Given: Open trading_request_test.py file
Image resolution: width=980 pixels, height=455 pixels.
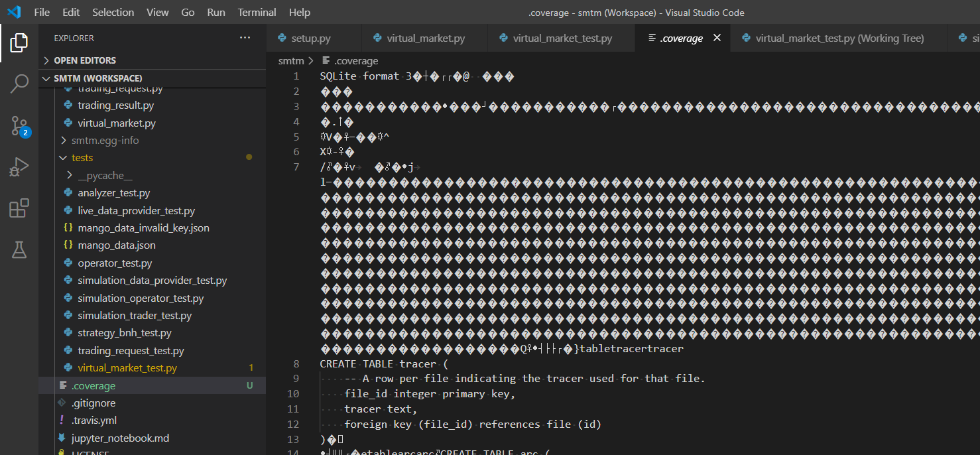Looking at the screenshot, I should (x=153, y=350).
